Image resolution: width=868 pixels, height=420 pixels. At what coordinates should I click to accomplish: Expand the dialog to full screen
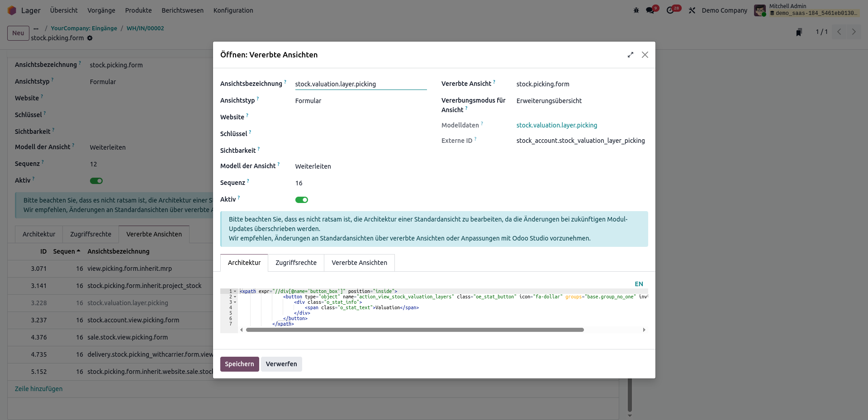point(631,55)
